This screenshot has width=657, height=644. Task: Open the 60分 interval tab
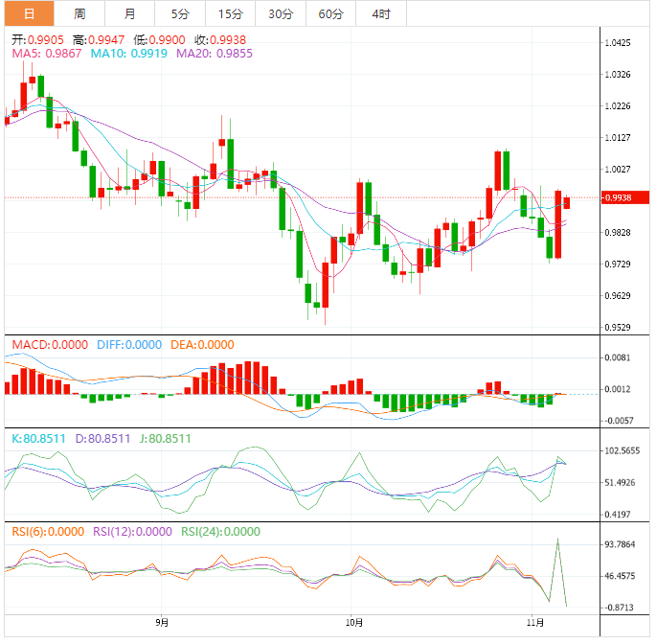pyautogui.click(x=331, y=13)
